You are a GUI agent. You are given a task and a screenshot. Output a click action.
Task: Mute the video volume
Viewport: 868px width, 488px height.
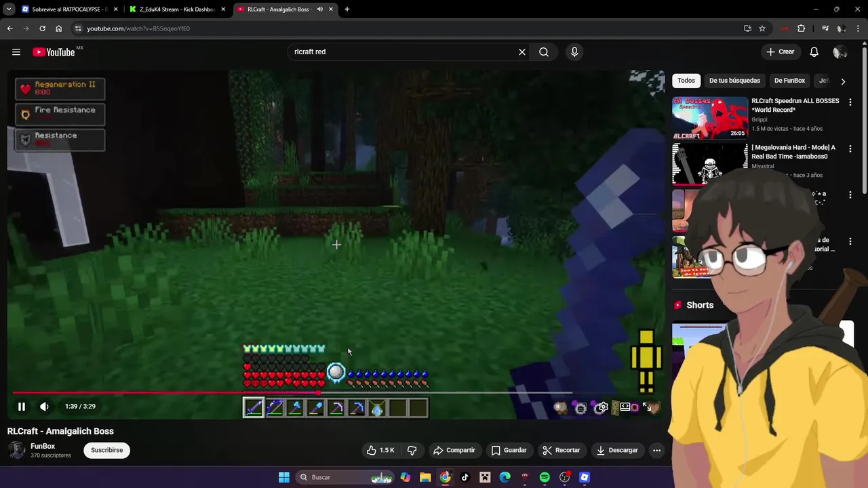(x=44, y=407)
